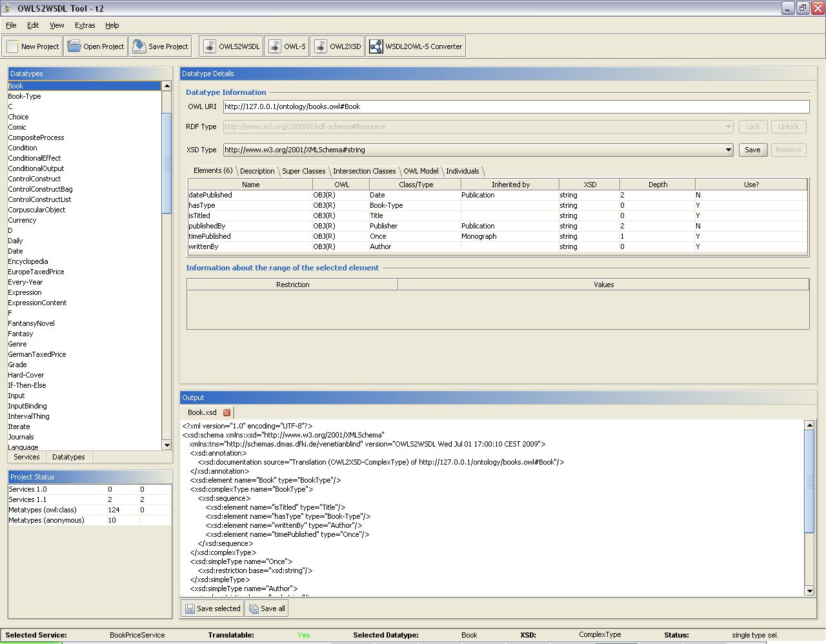Expand the XSD Type dropdown
Image resolution: width=826 pixels, height=644 pixels.
[728, 150]
